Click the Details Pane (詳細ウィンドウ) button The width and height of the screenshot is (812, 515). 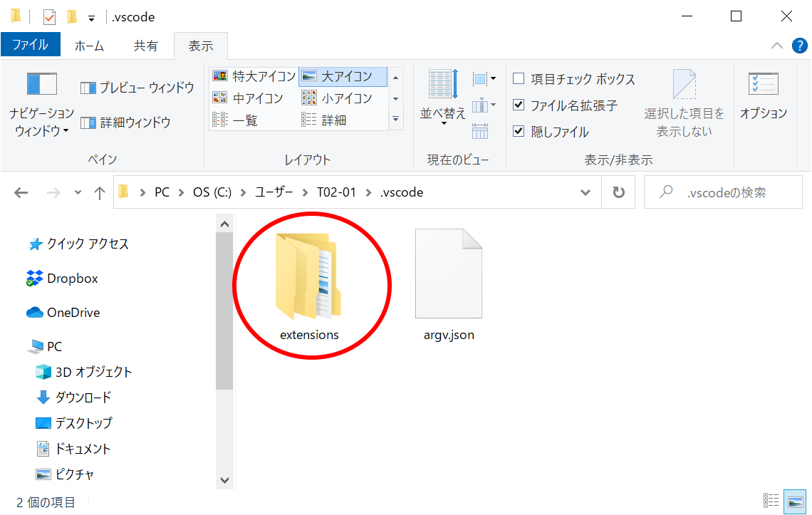pos(125,123)
